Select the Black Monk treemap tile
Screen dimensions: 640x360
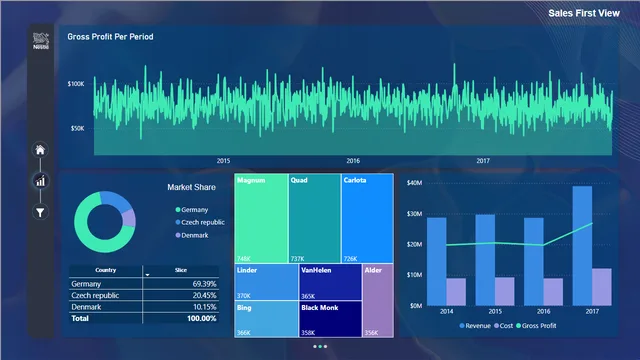tap(330, 319)
